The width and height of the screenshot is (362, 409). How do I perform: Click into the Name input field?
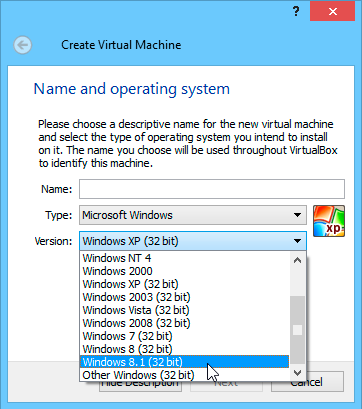[212, 189]
